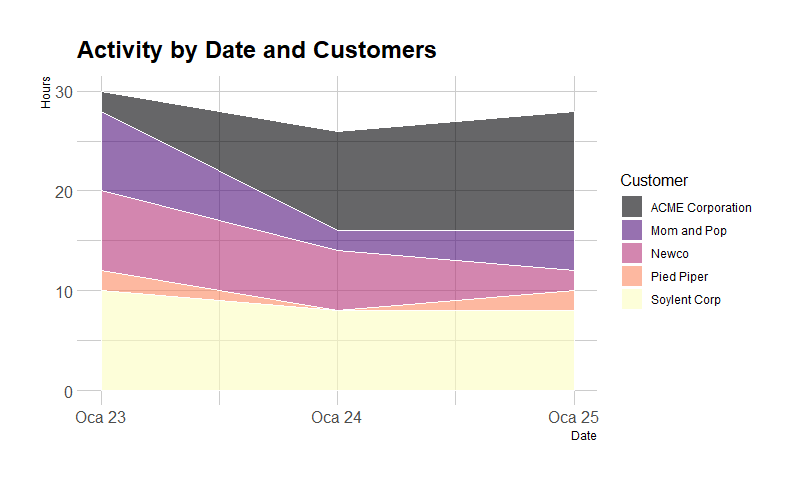Click the Oca 25 x-axis label
Screen dimensions: 800x481
[x=573, y=417]
